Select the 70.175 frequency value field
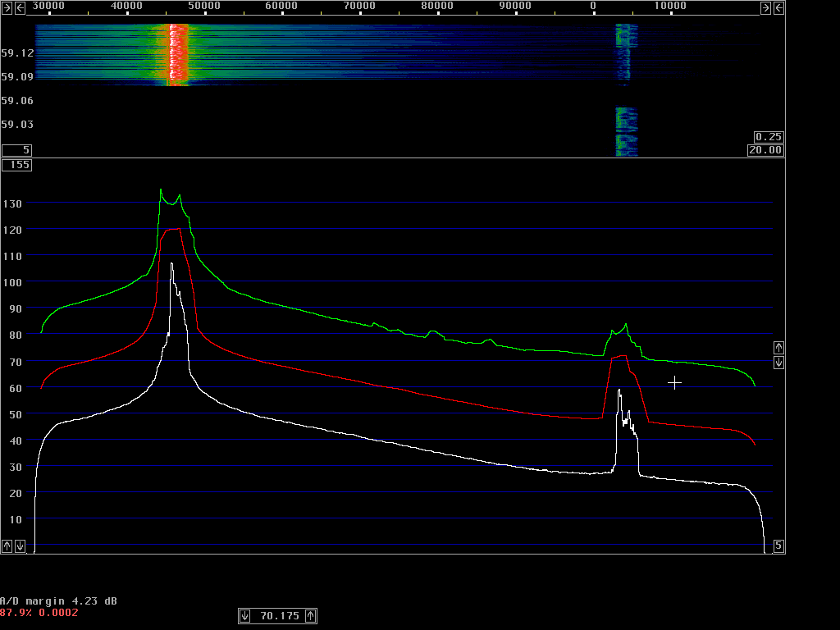Viewport: 840px width, 630px height. point(278,616)
